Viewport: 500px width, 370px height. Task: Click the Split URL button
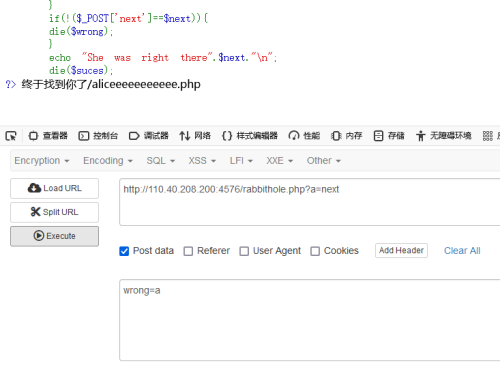[54, 212]
